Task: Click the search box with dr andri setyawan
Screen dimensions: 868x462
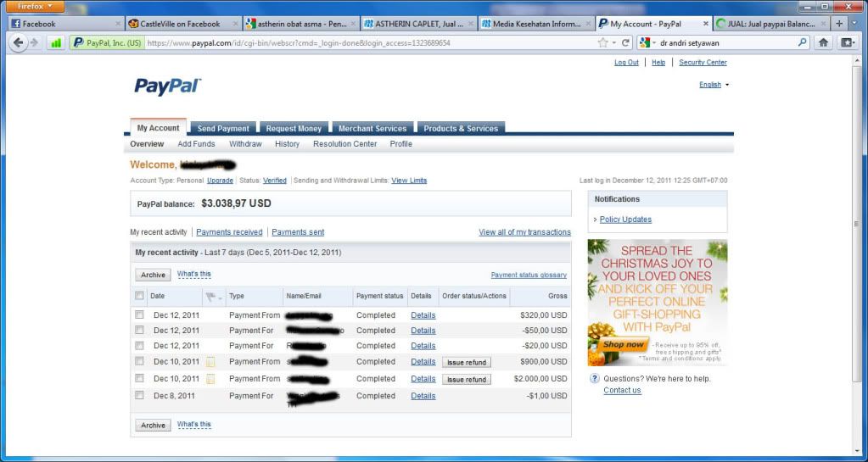Action: click(726, 42)
